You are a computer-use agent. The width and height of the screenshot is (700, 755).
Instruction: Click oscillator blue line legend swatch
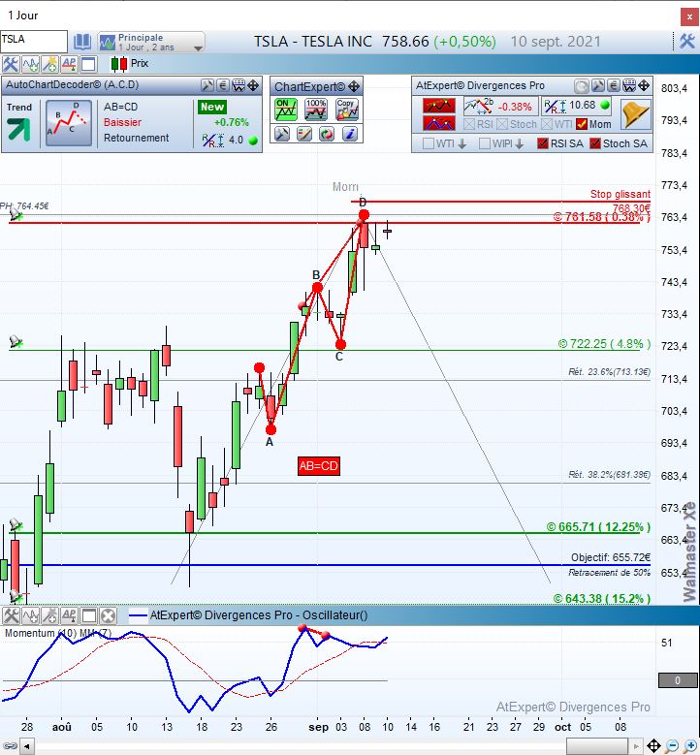pyautogui.click(x=139, y=615)
